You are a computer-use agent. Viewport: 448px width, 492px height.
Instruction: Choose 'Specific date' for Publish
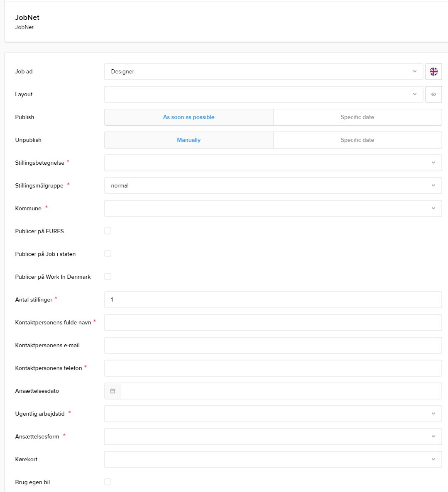(x=357, y=117)
